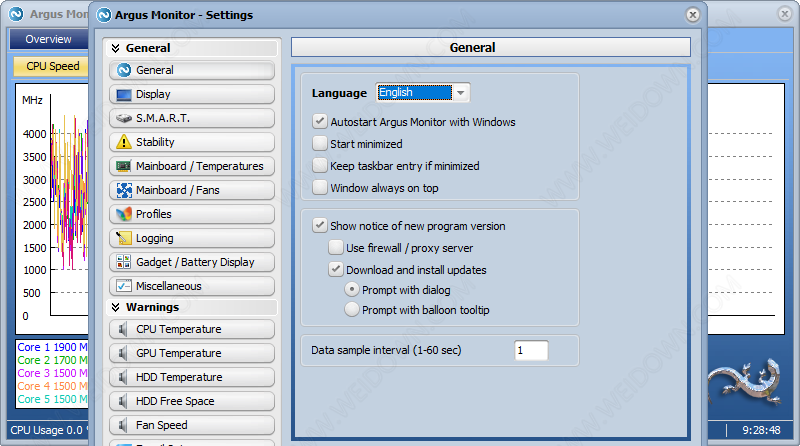Click the Mainboard / Fans fan icon
This screenshot has width=800, height=446.
pos(124,190)
